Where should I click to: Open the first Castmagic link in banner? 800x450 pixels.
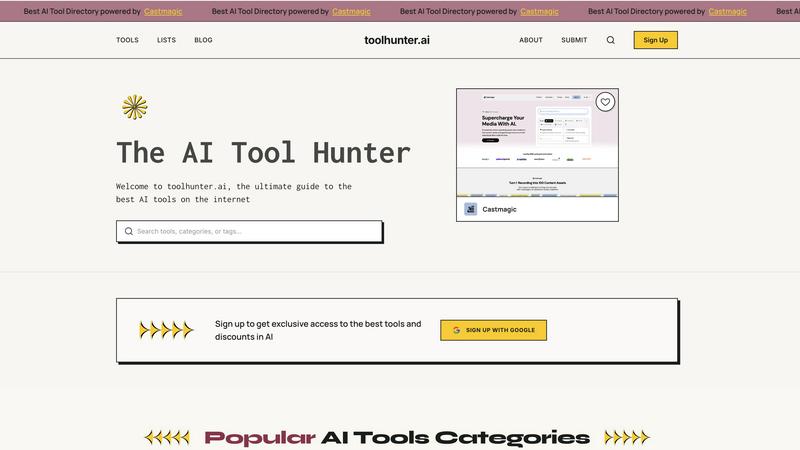coord(163,11)
